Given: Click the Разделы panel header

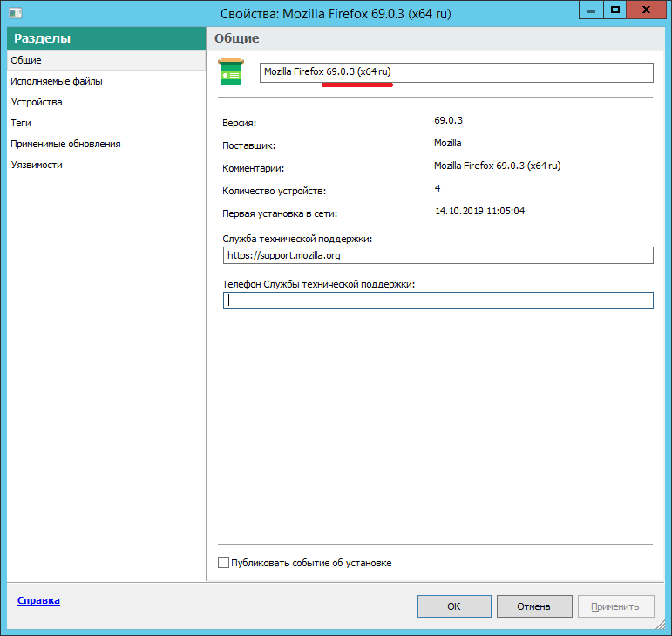Looking at the screenshot, I should [106, 38].
